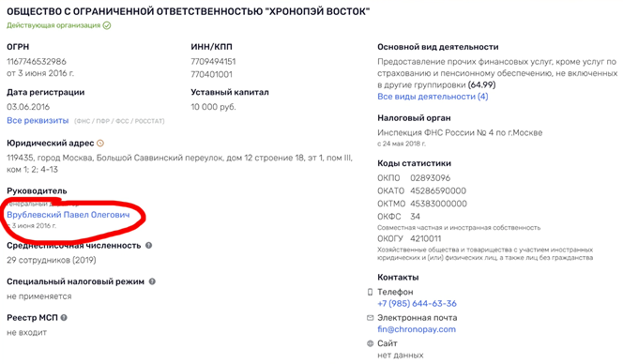Screen dimensions: 623x364
Task: Click the globe icon near Сайт
Action: [x=370, y=343]
